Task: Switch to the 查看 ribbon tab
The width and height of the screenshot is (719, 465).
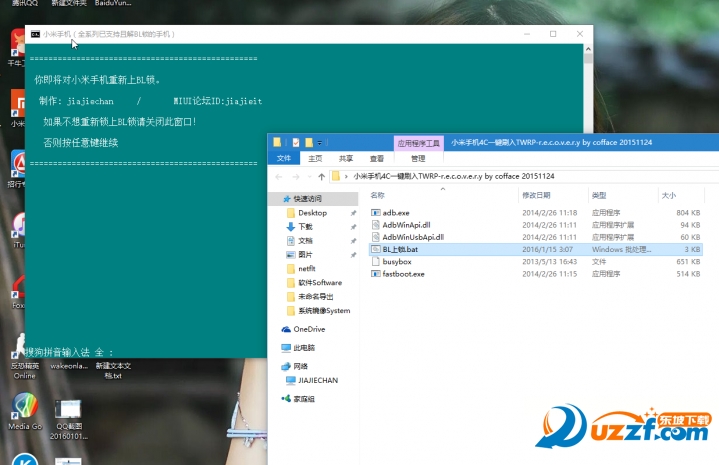Action: pos(376,159)
